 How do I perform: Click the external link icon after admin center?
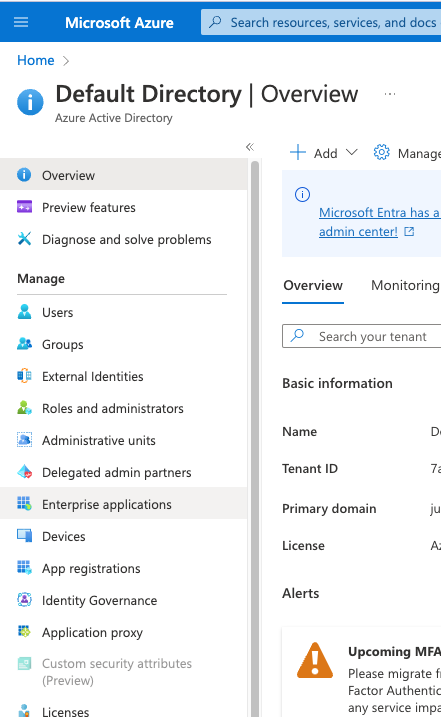pyautogui.click(x=409, y=232)
